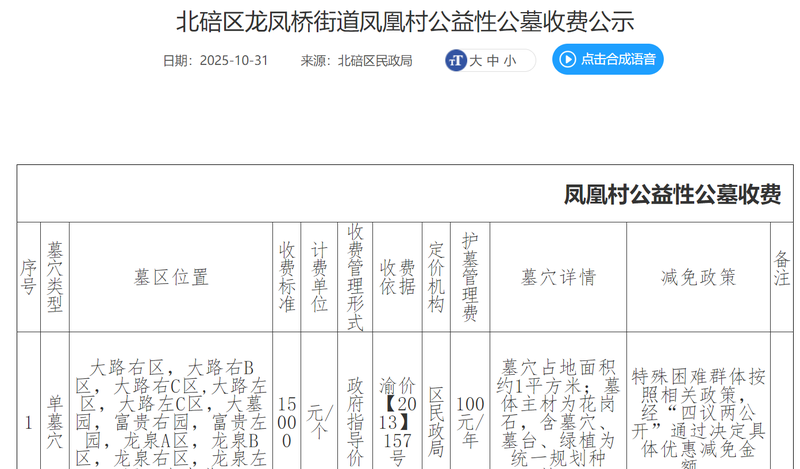Screen dimensions: 800x469
Task: Select the 计费单位 column header
Action: pyautogui.click(x=319, y=277)
